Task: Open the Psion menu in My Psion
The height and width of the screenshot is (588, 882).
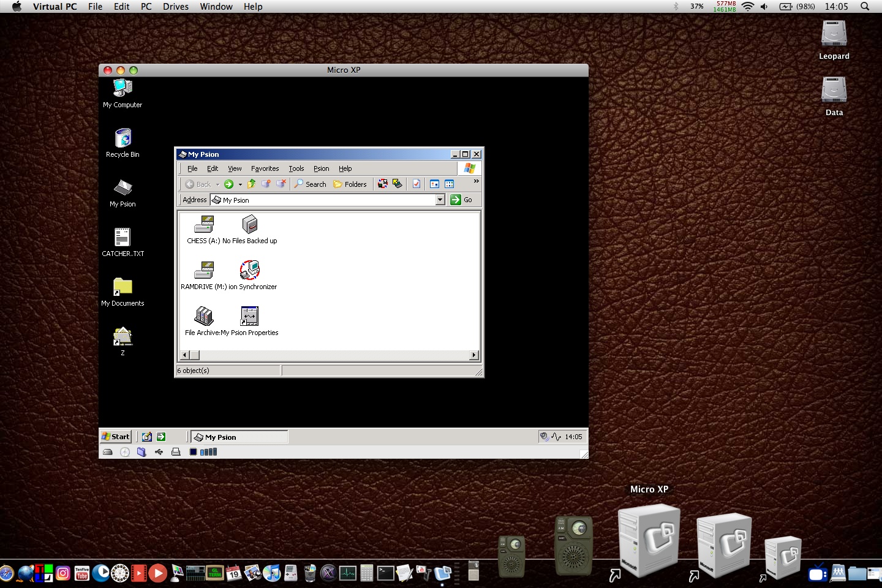Action: (x=322, y=168)
